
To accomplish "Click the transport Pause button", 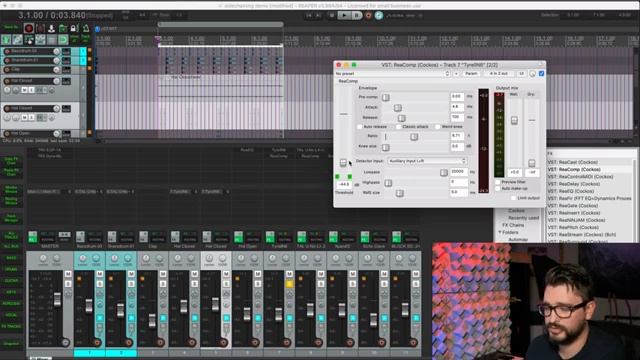I will click(x=357, y=15).
